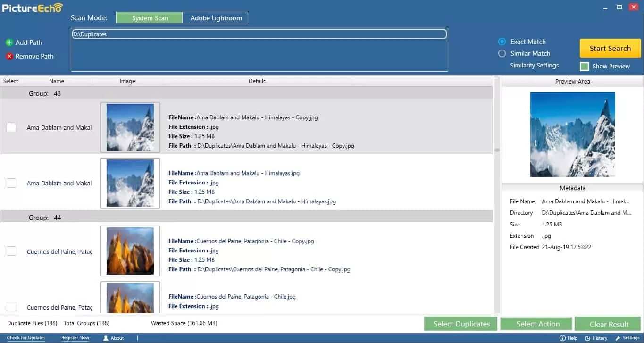Select the Similar Match radio option
The height and width of the screenshot is (343, 644).
coord(502,53)
